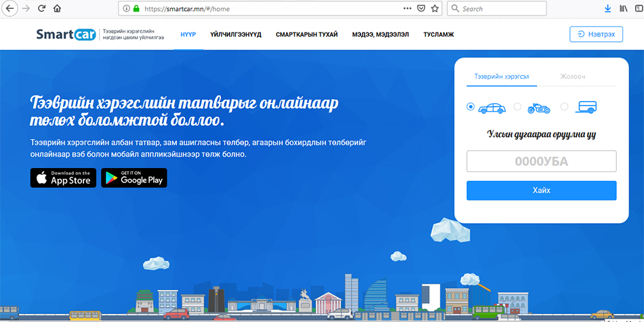Click the browser back arrow button
Viewport: 644px width, 322px height.
(10, 9)
